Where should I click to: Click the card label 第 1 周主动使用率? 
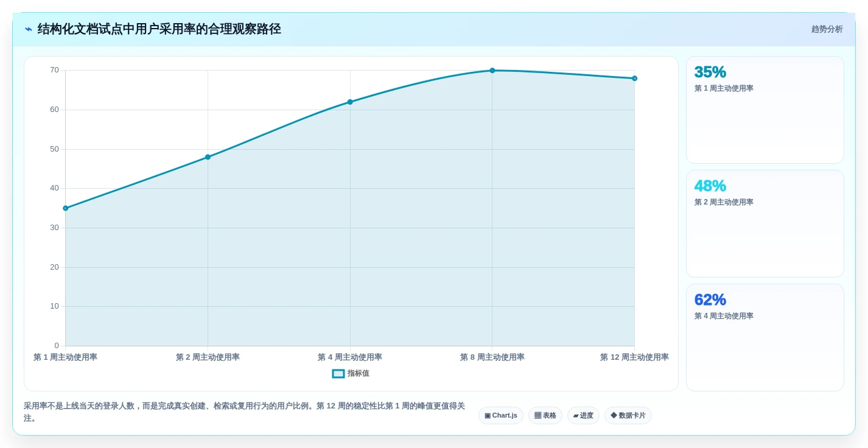(724, 88)
